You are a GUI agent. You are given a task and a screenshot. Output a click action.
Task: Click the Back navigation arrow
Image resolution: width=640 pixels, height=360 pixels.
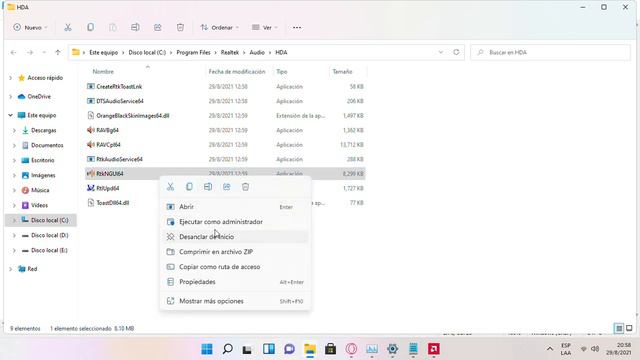pos(13,52)
